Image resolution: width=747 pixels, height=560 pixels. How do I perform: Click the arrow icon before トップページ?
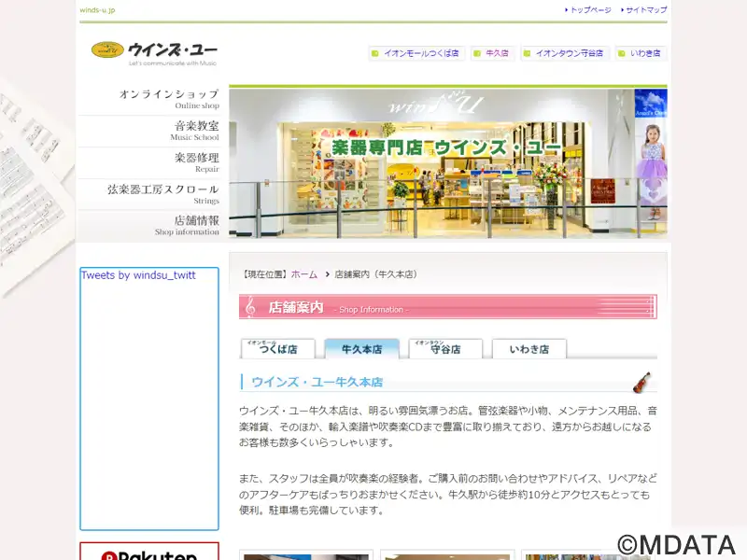pyautogui.click(x=566, y=10)
